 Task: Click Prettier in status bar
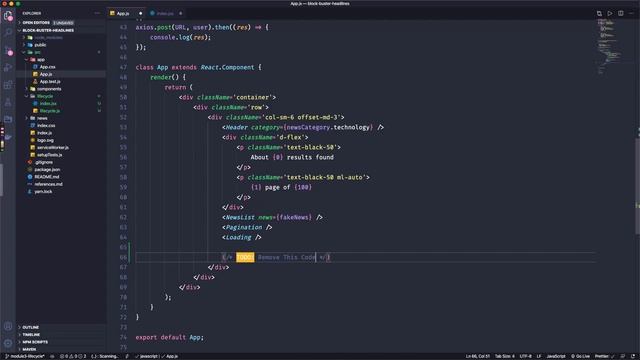click(x=604, y=356)
